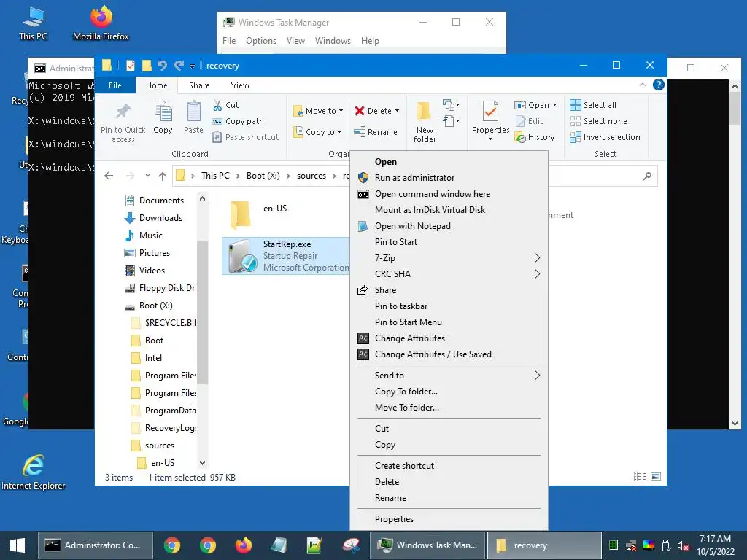Switch to details view button in status bar
The image size is (747, 560).
640,477
